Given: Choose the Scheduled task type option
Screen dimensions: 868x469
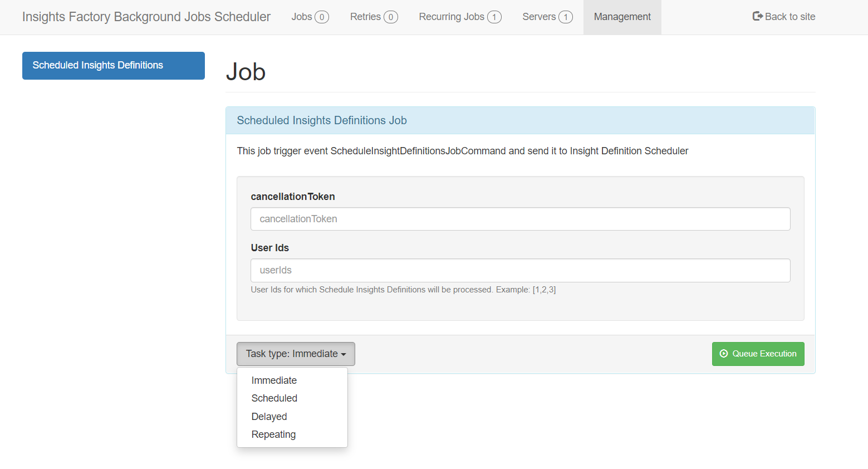Looking at the screenshot, I should [274, 398].
